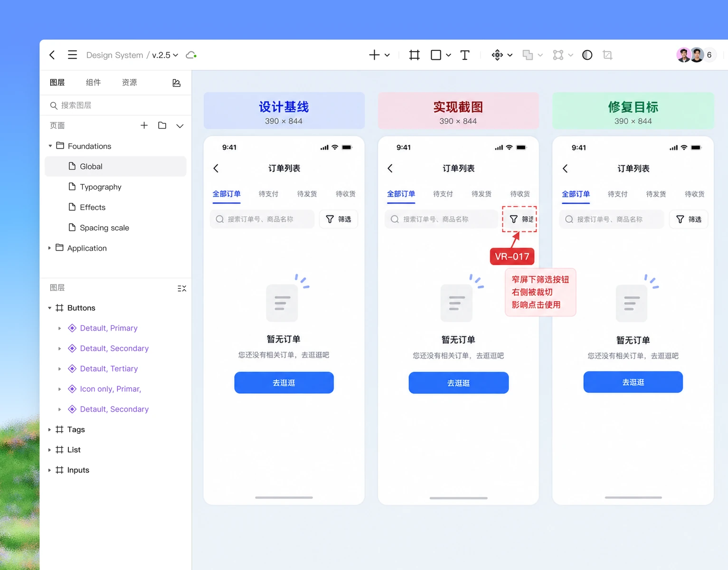This screenshot has height=570, width=728.
Task: Collapse the Foundations folder
Action: 50,146
